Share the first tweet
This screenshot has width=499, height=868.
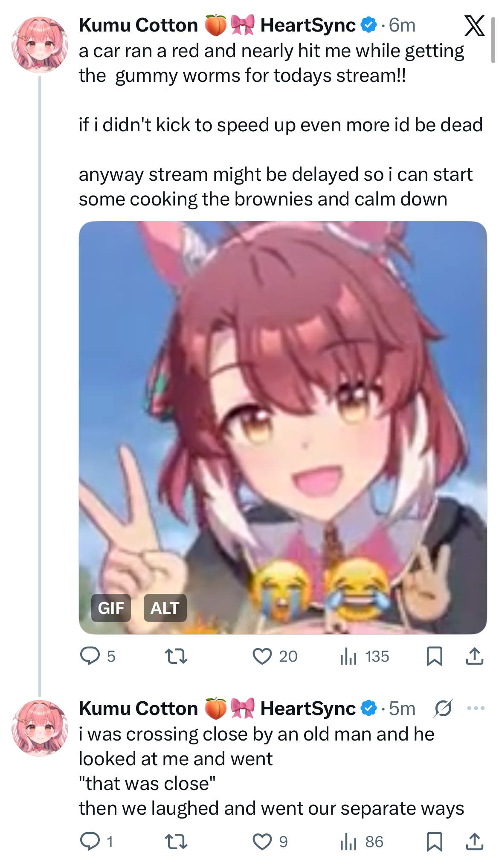point(474,656)
